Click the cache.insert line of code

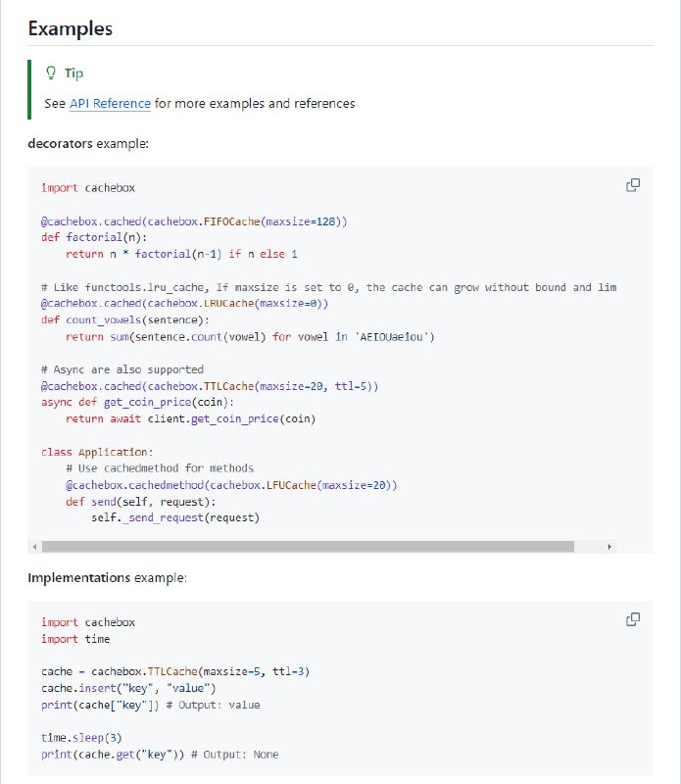point(127,688)
